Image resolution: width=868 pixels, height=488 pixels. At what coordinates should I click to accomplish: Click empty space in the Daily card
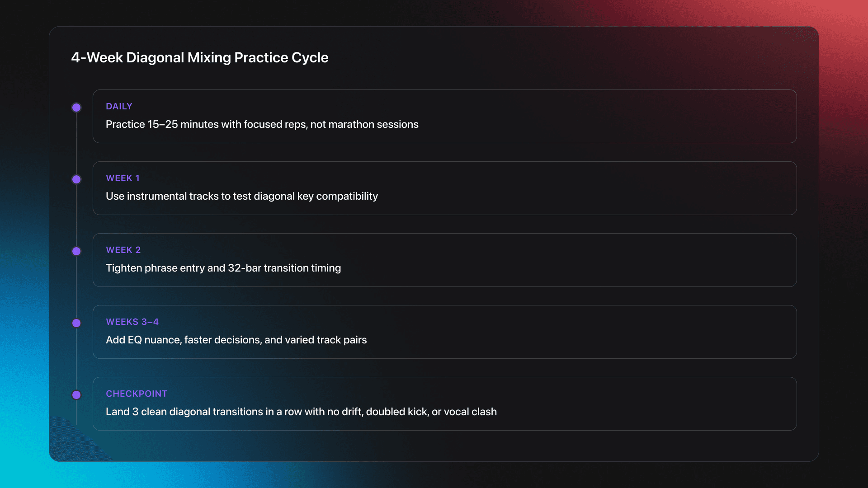[x=610, y=117]
